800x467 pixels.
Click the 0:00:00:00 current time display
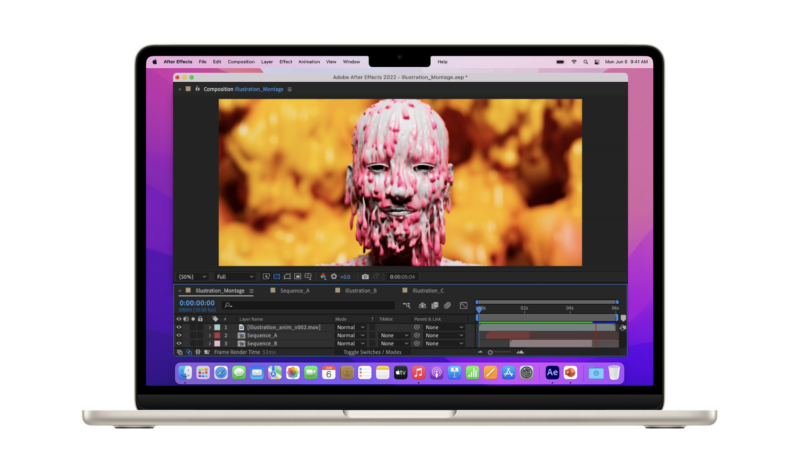[x=197, y=303]
